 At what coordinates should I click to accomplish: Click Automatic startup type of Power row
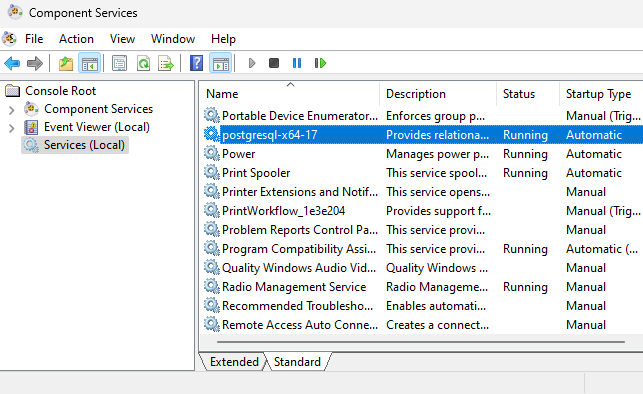594,154
